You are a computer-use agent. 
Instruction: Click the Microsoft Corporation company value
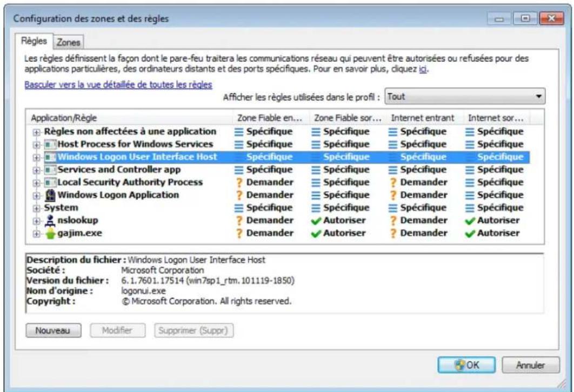tap(163, 271)
